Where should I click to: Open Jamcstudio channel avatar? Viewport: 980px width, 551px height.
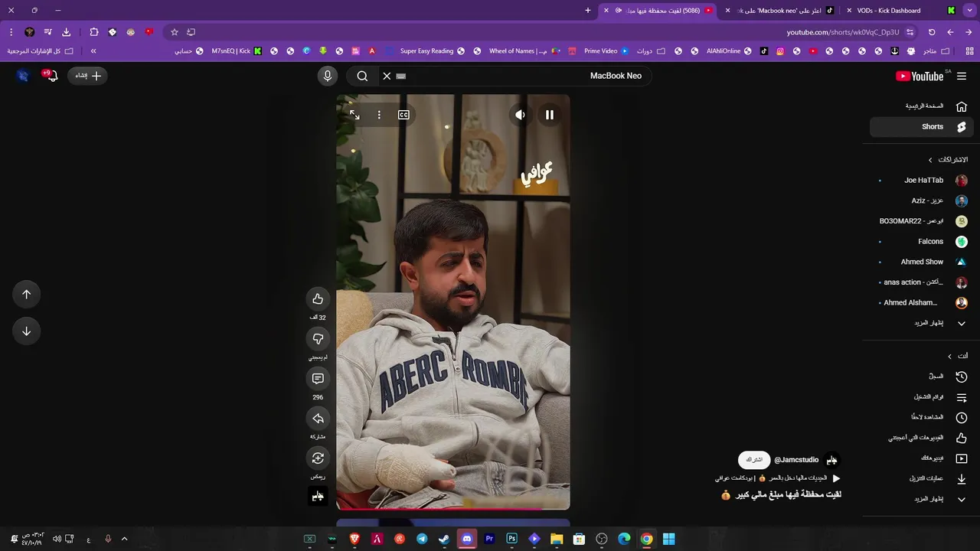[832, 460]
